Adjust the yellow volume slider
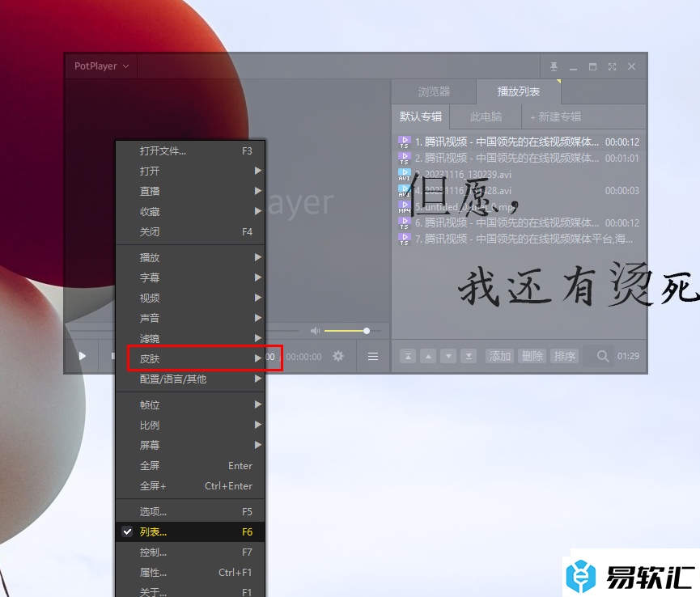Screen dimensions: 700x597 point(352,331)
